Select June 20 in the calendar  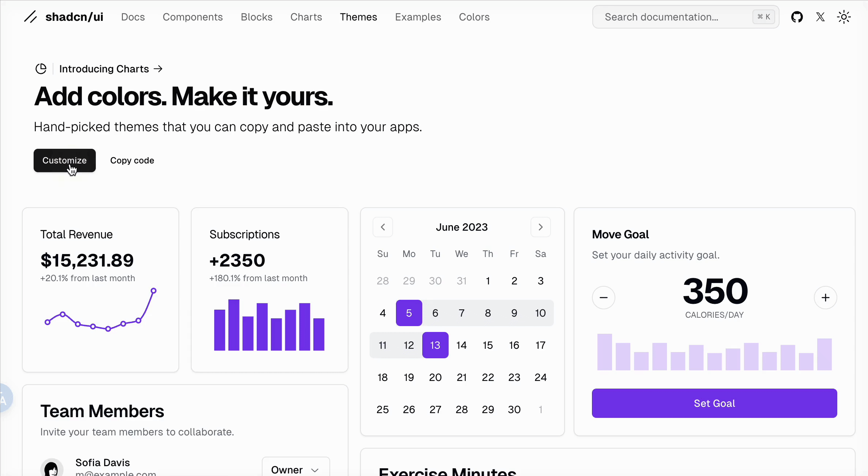[435, 377]
